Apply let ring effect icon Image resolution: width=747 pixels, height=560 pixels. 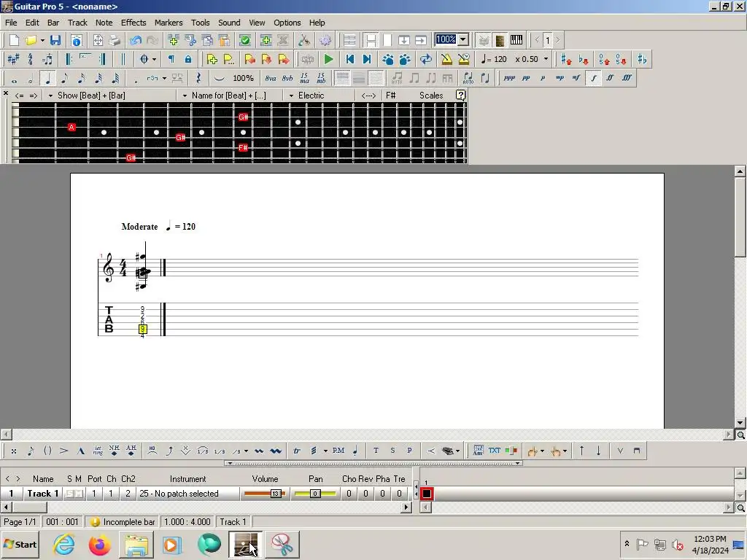98,451
